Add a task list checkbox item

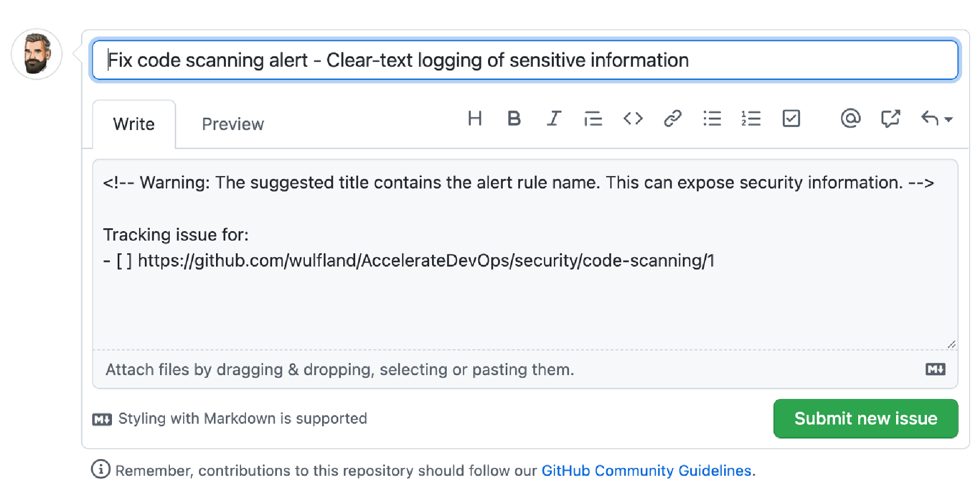(x=791, y=118)
